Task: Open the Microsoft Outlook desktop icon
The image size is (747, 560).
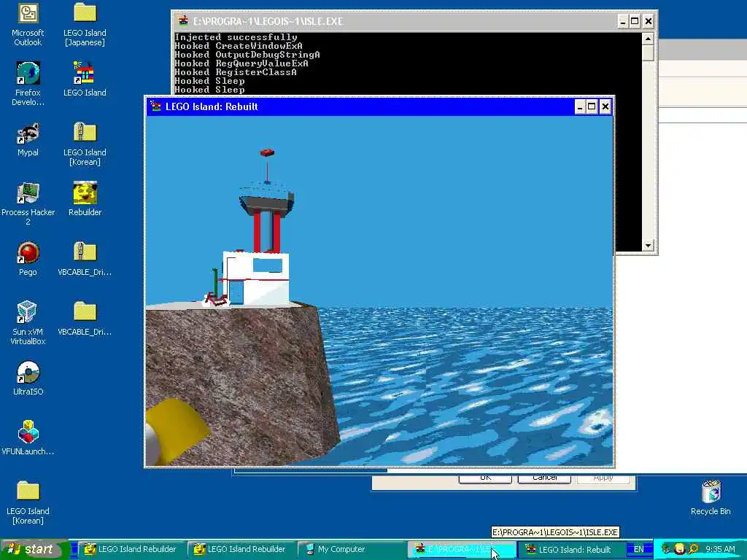Action: tap(28, 24)
